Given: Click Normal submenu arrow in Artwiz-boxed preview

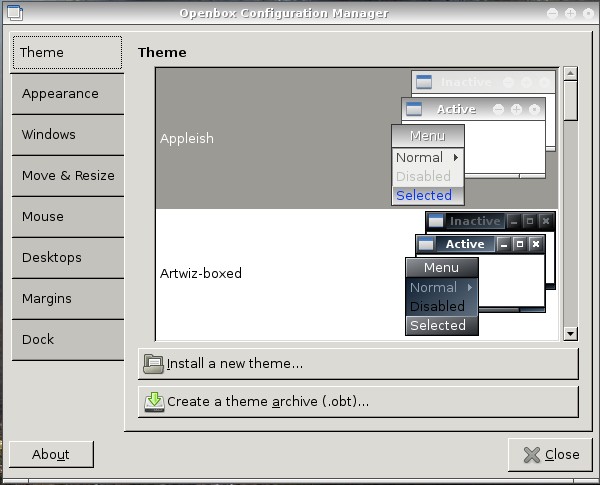Looking at the screenshot, I should click(470, 288).
